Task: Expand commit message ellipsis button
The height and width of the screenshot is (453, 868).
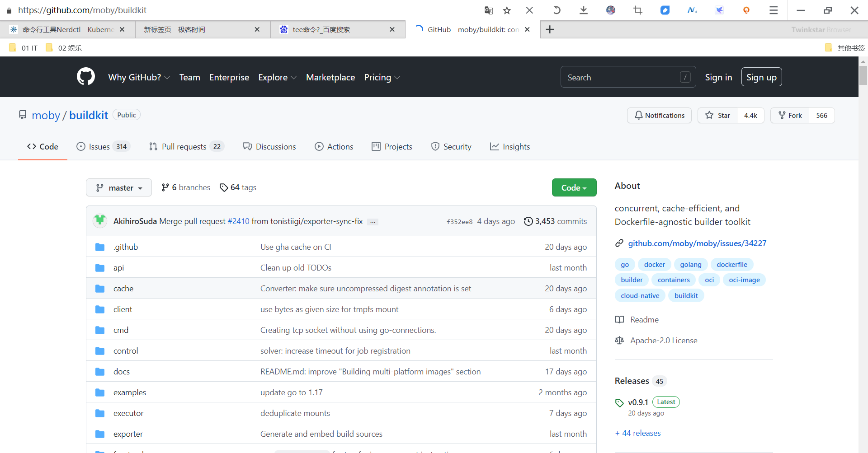Action: pos(373,222)
